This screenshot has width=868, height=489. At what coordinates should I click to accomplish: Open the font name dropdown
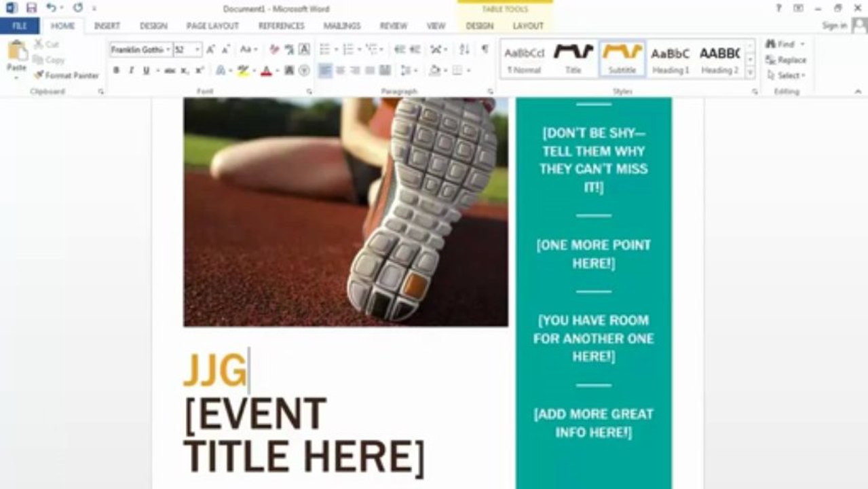click(x=168, y=50)
